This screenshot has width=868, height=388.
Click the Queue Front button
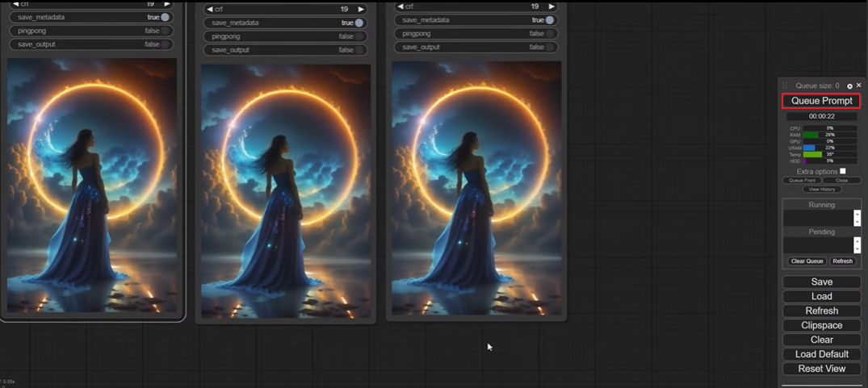[x=802, y=181]
